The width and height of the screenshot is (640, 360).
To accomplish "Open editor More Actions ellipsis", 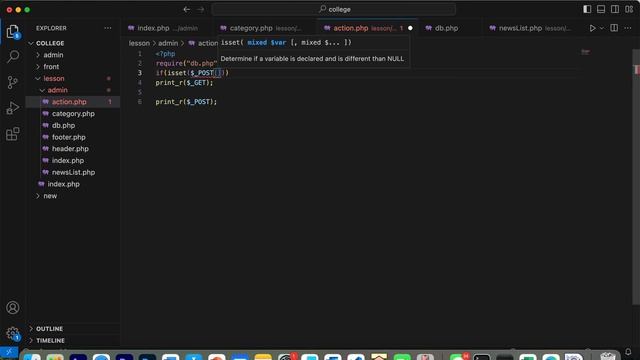I will tap(628, 28).
